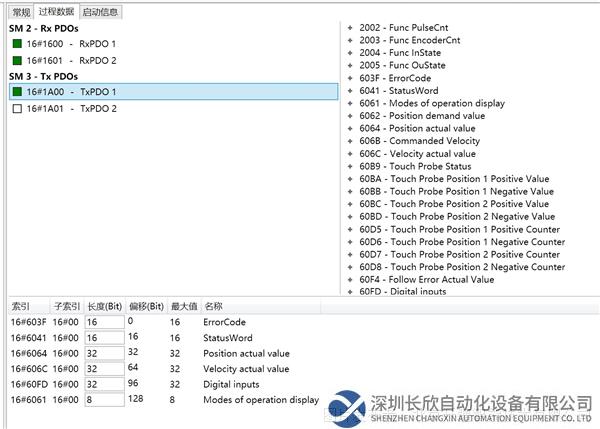Click the 索引 column header

click(22, 306)
